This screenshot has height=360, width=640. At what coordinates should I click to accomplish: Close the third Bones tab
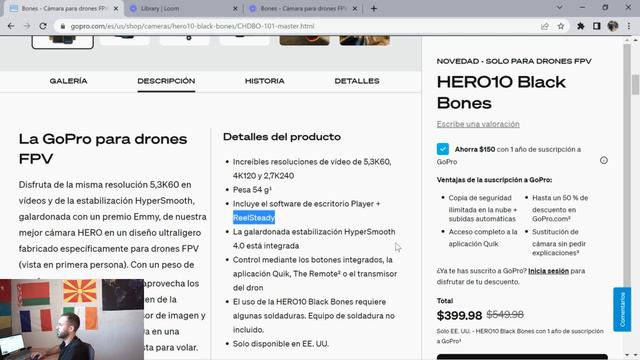[355, 9]
